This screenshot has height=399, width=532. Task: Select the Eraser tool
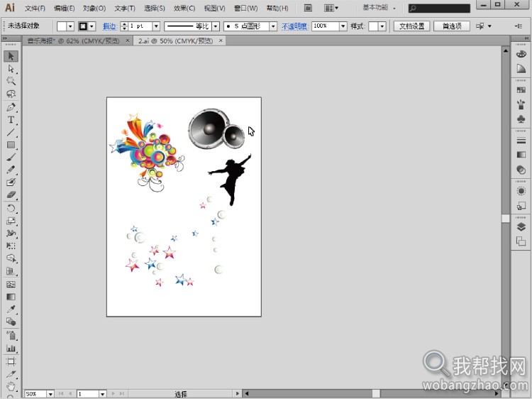pyautogui.click(x=11, y=195)
